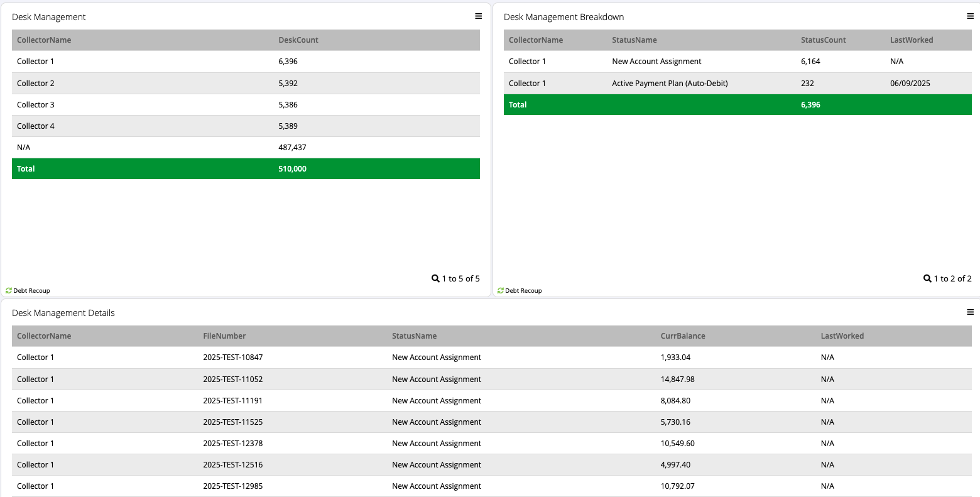Click the magnifier icon beside 1 to 2 of 2

(x=927, y=278)
